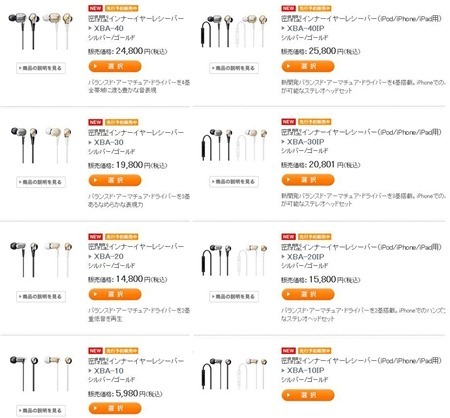Click the XBA-40IP orange select button
This screenshot has height=418, width=450.
click(x=308, y=66)
